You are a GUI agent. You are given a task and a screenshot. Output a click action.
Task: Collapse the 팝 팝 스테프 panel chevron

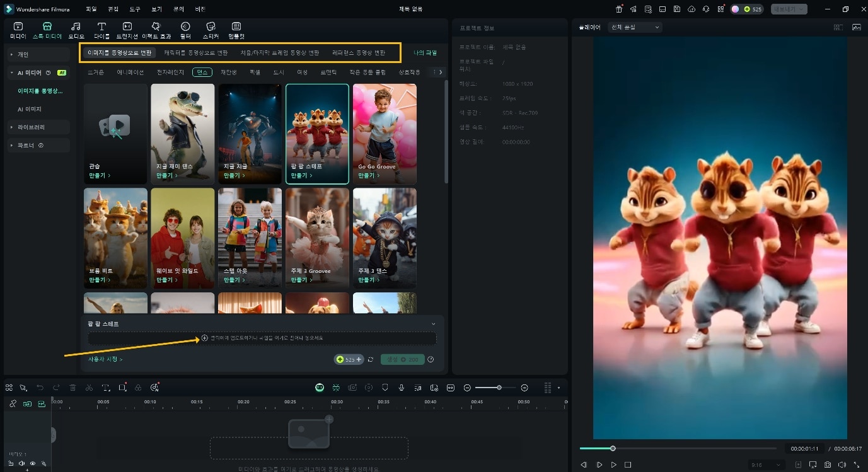pos(434,324)
